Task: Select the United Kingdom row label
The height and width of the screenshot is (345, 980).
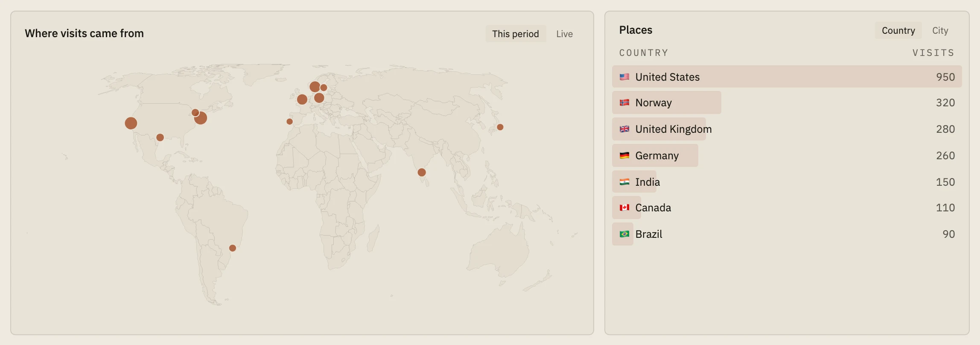Action: tap(674, 129)
